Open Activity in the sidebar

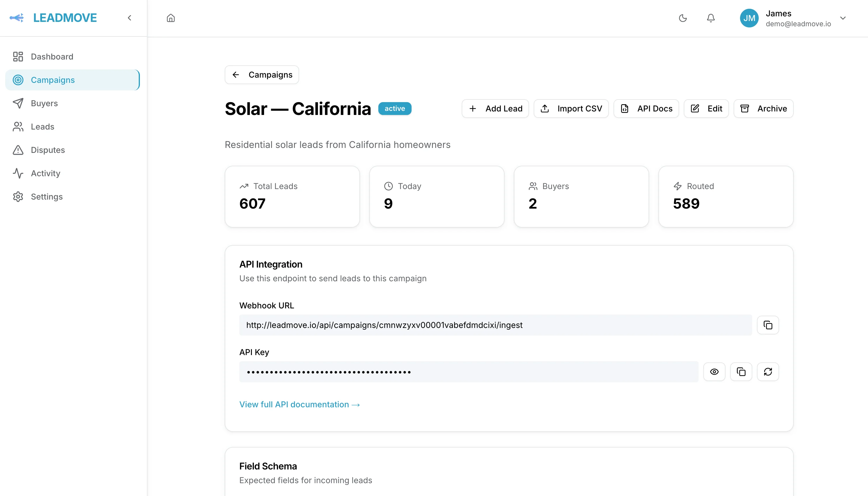[73, 173]
